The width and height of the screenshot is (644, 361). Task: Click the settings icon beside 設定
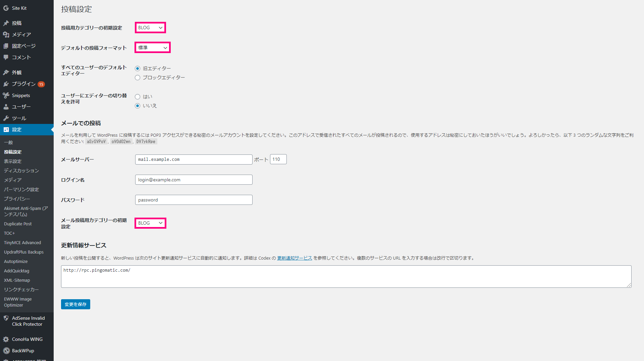6,130
